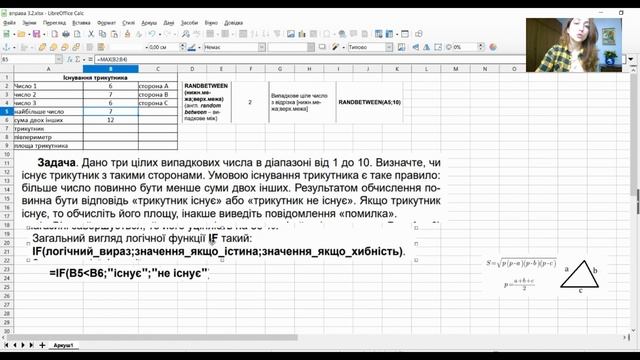Image resolution: width=640 pixels, height=360 pixels.
Task: Adjust the transparency 0% stepper
Action: [x=481, y=47]
